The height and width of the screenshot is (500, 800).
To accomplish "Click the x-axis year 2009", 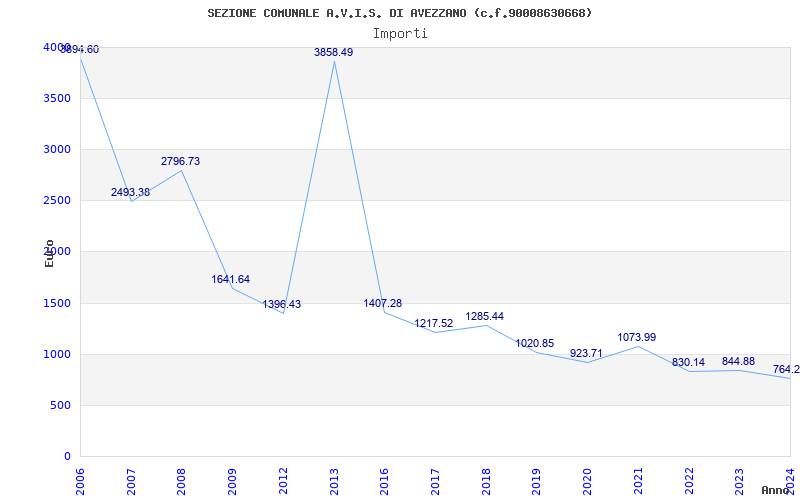I will (232, 481).
